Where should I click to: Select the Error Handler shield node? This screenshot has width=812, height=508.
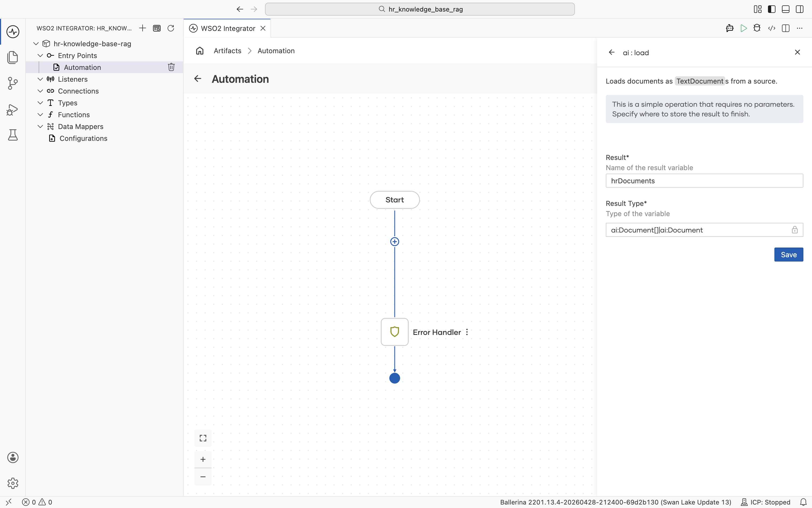395,332
